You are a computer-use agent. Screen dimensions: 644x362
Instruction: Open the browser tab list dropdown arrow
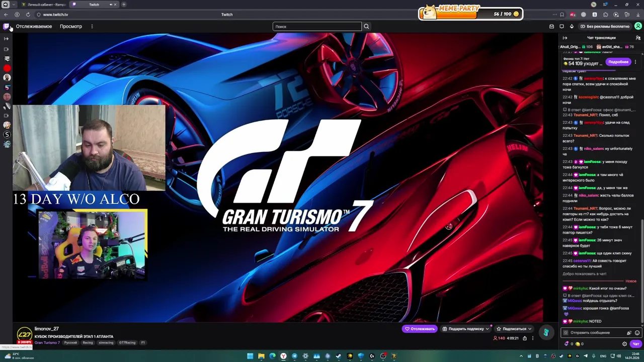[14, 5]
